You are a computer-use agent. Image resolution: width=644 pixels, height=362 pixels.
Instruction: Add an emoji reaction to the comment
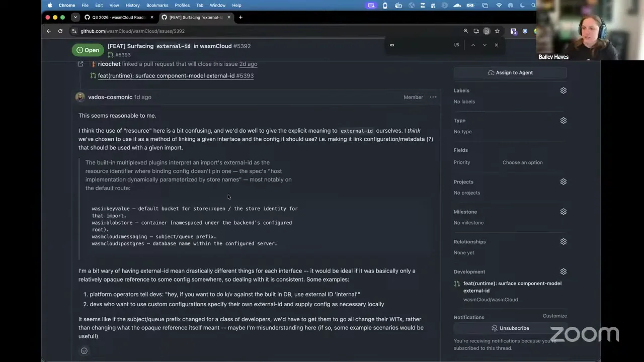pos(84,351)
